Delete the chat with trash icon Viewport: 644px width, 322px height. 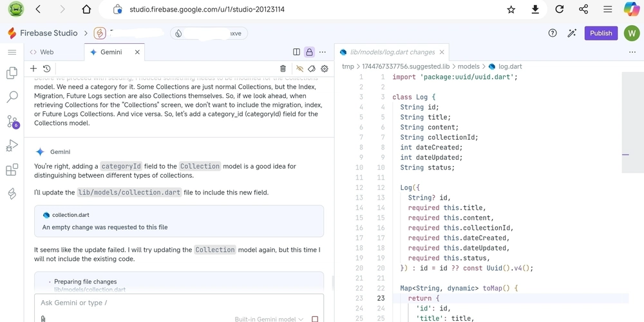click(283, 69)
